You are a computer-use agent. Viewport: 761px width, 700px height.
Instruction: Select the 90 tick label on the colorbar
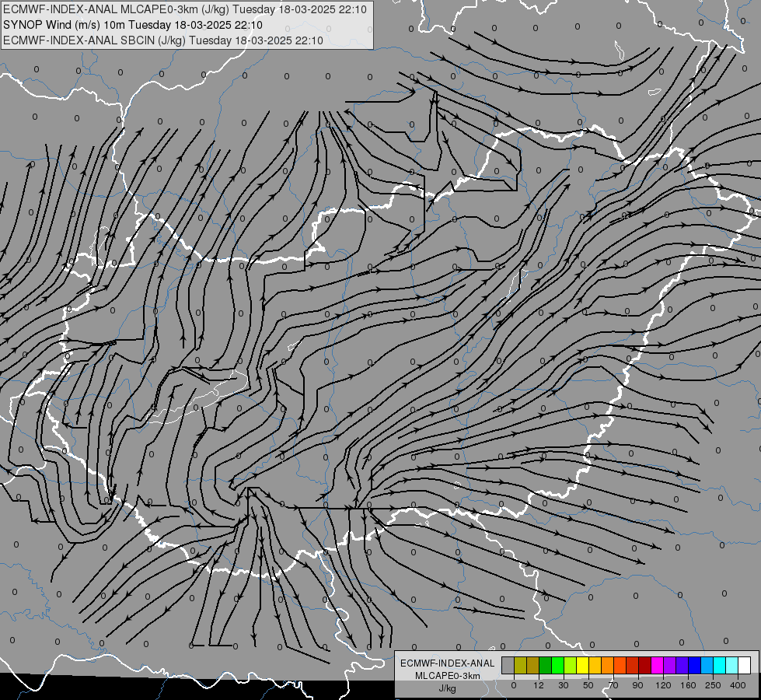(x=637, y=685)
